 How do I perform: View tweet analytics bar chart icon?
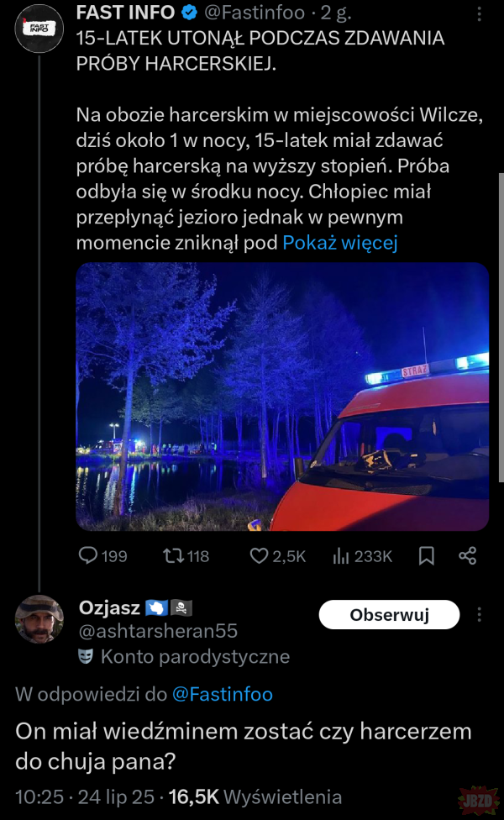coord(342,555)
